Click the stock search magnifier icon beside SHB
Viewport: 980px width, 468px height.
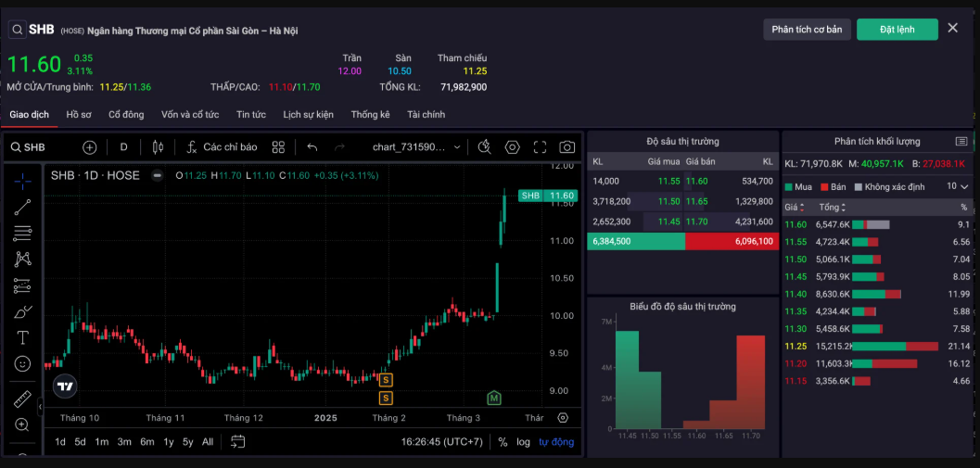(17, 30)
